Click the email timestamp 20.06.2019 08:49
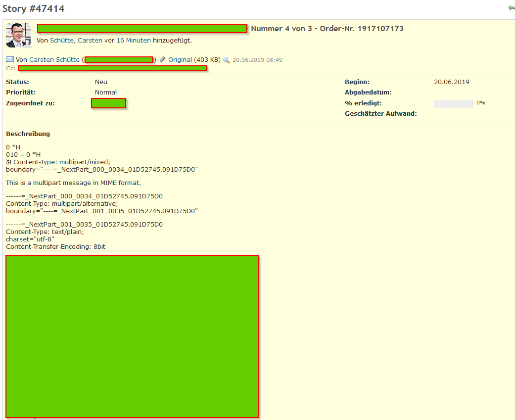515x420 pixels. [257, 60]
